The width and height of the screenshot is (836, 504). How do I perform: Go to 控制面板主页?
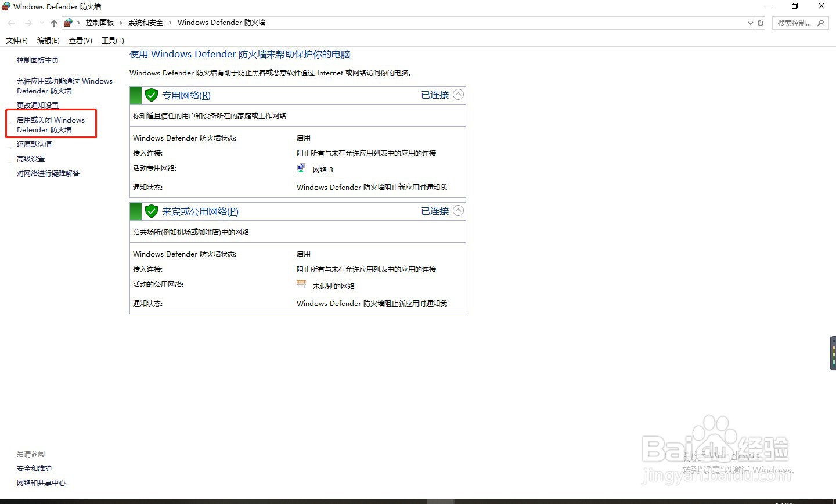point(38,60)
